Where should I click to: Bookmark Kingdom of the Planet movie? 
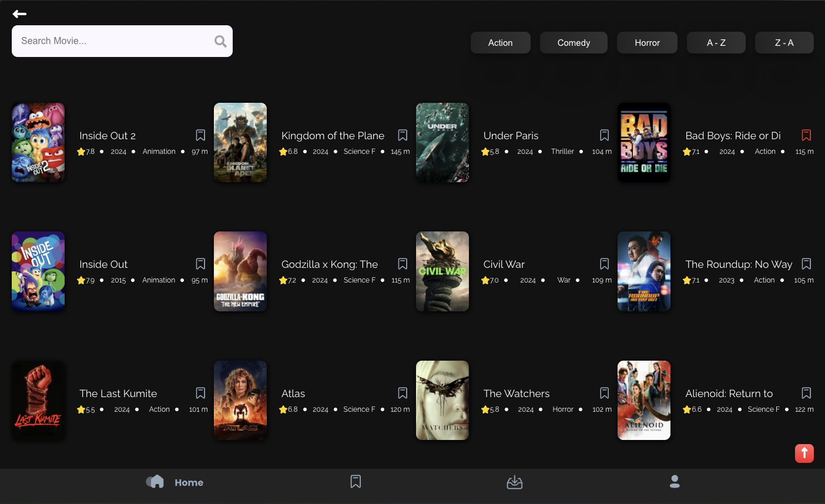point(403,135)
